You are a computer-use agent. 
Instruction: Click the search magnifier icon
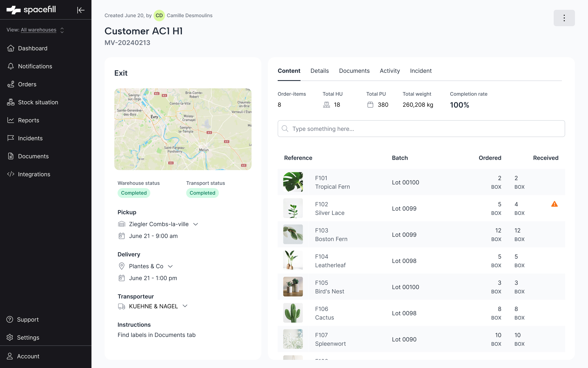[285, 129]
